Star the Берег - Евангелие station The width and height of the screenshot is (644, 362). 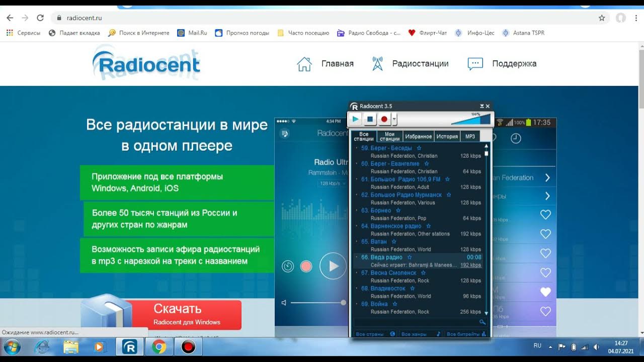427,164
